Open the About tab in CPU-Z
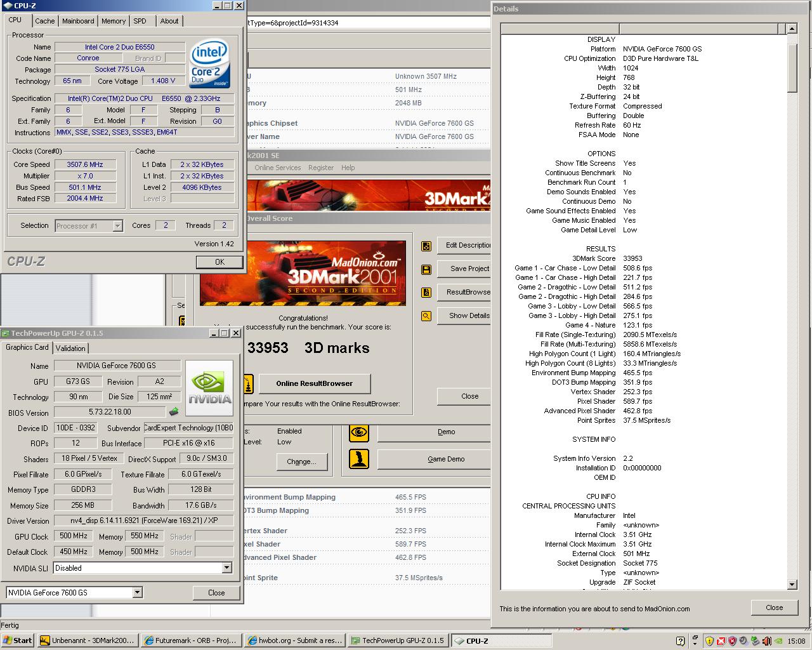The image size is (812, 650). 169,21
